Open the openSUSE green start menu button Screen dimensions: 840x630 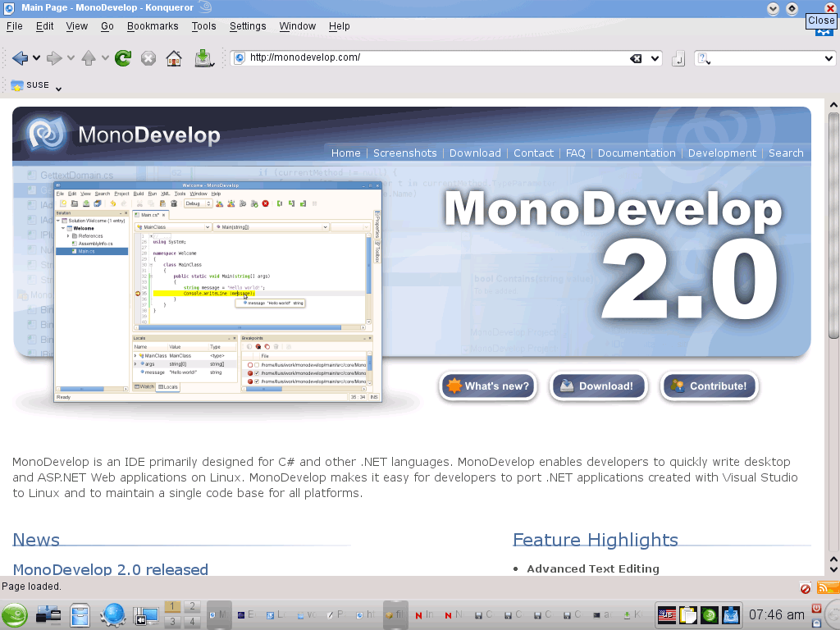tap(15, 615)
